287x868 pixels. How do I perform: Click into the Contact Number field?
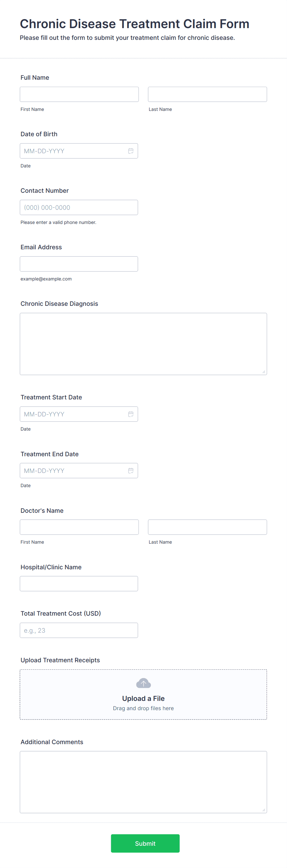(x=79, y=208)
